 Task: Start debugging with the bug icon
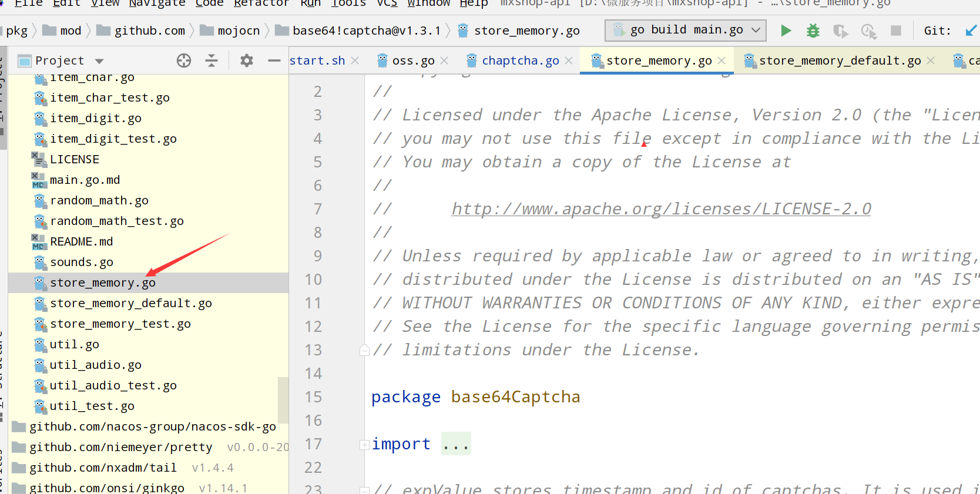tap(813, 31)
